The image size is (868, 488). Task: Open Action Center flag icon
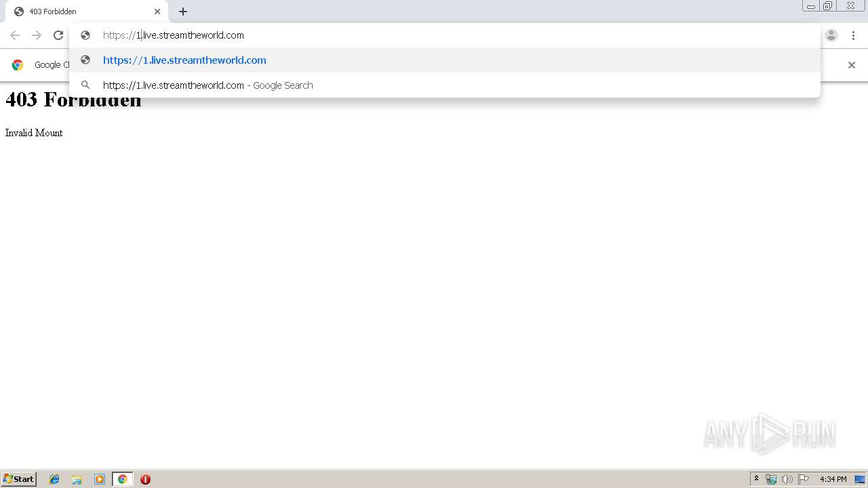pyautogui.click(x=804, y=479)
